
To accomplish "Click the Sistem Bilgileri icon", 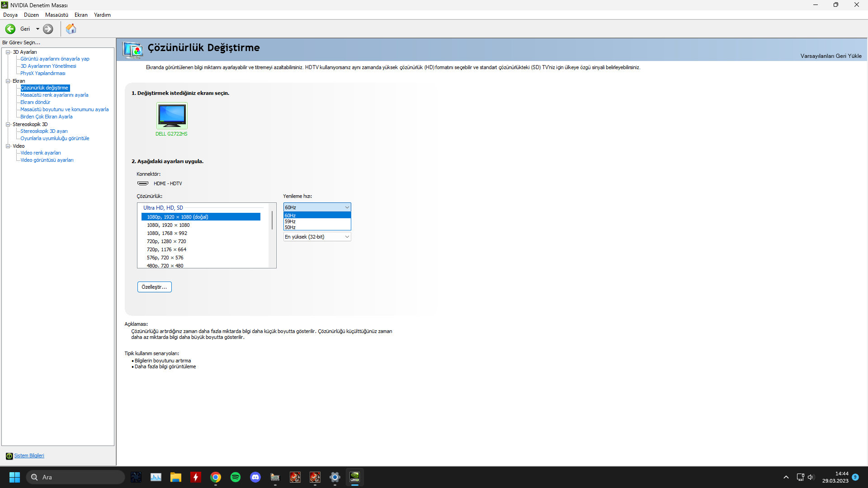I will (x=9, y=456).
